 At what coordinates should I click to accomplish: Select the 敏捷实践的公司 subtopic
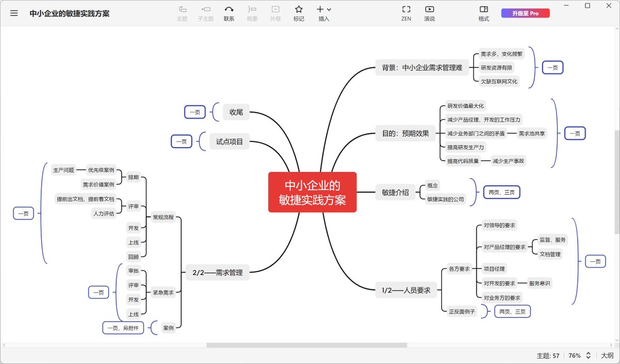click(x=445, y=199)
